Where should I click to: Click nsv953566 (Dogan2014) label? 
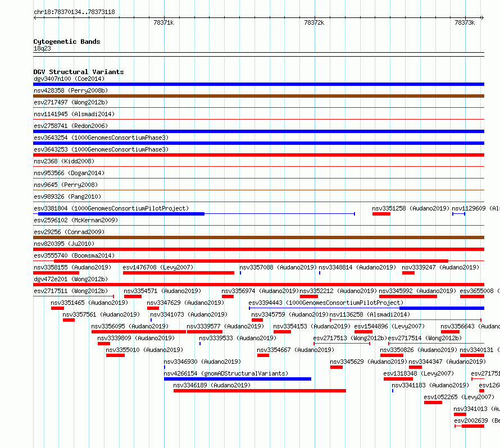[x=69, y=173]
